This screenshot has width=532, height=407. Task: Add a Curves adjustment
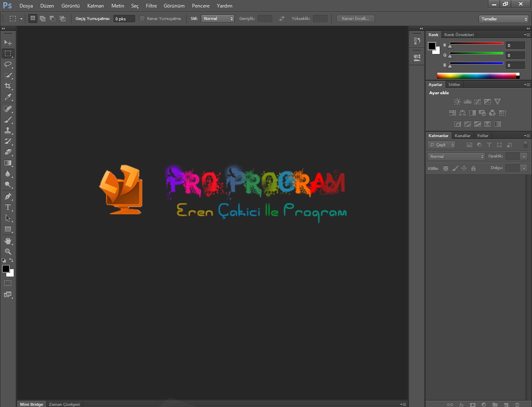(478, 101)
